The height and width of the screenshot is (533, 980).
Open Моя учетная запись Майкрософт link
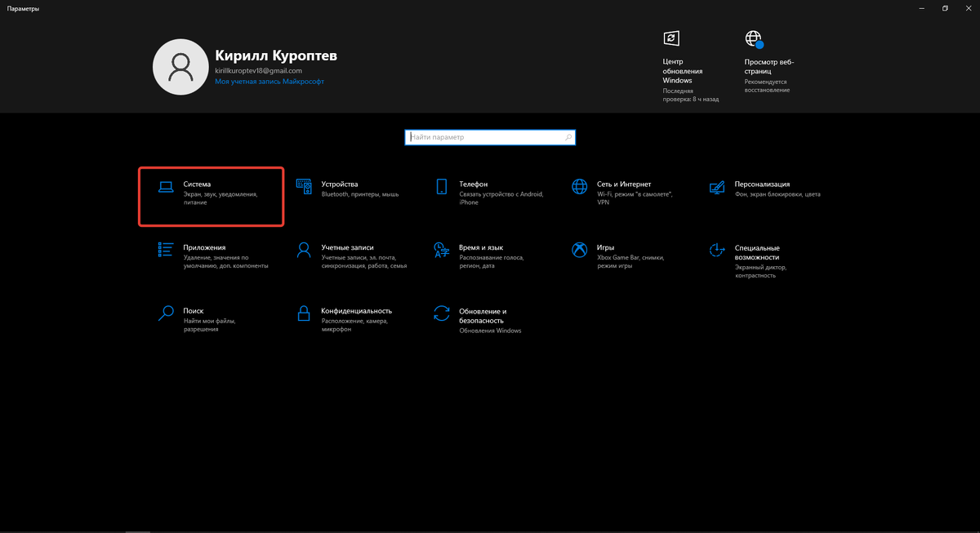[x=269, y=82]
